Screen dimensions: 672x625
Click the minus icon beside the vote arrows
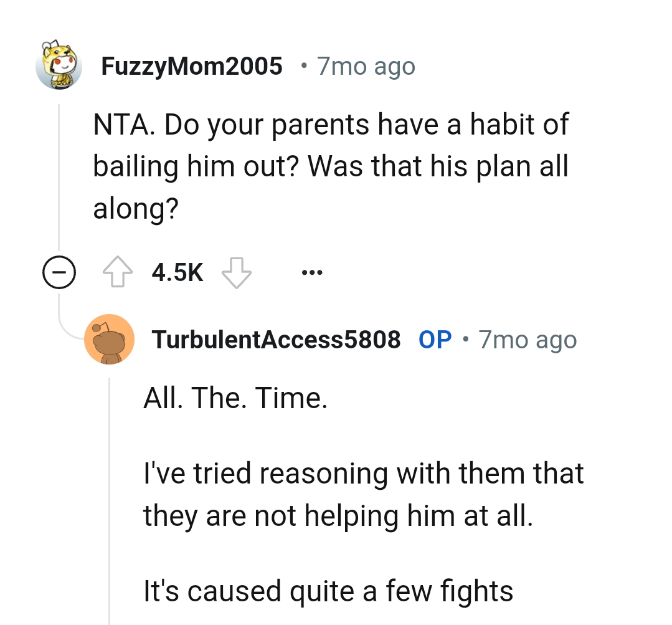59,272
